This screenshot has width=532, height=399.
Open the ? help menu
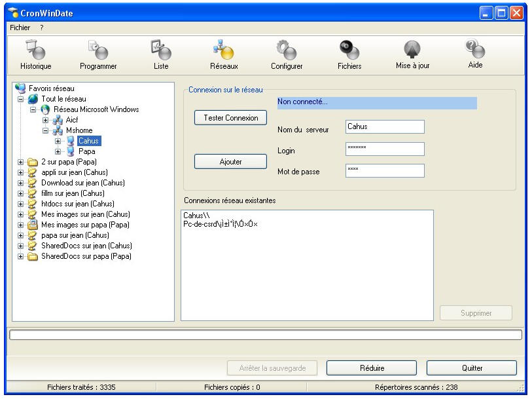pyautogui.click(x=41, y=28)
